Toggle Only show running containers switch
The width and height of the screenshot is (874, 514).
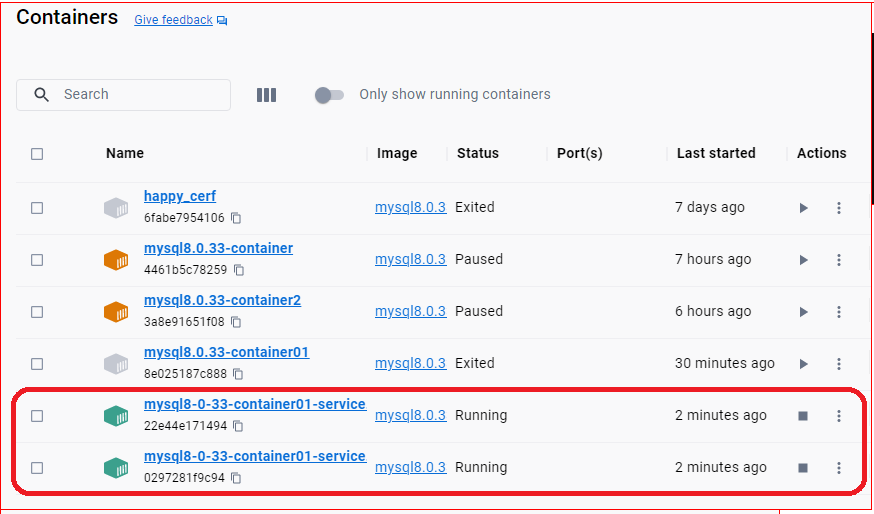pyautogui.click(x=329, y=95)
